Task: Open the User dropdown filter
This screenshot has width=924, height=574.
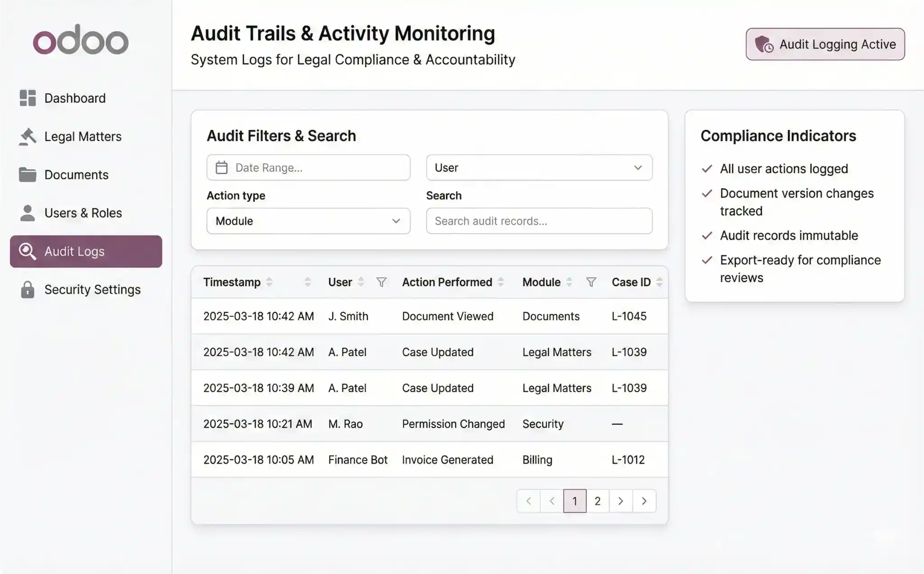Action: coord(539,167)
